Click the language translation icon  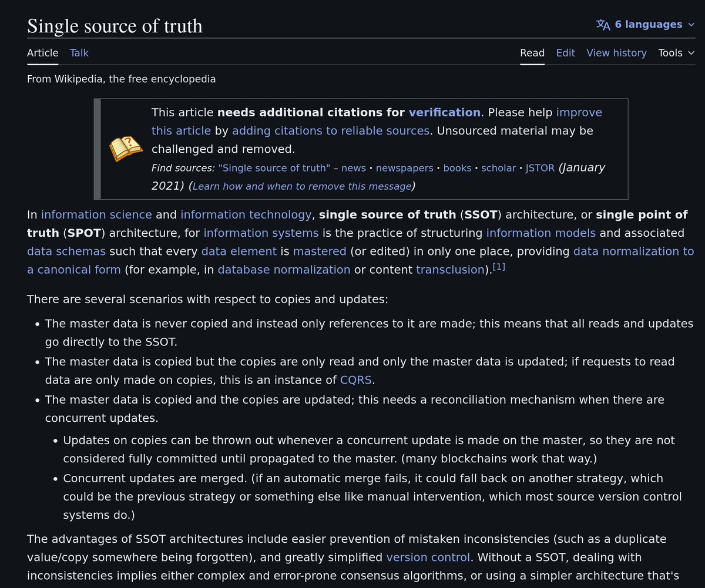[x=603, y=25]
